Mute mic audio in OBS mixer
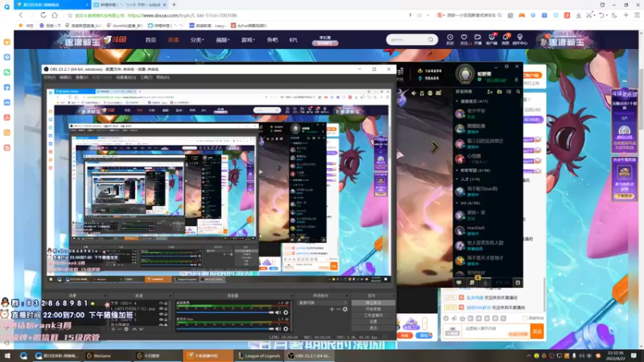 point(278,328)
